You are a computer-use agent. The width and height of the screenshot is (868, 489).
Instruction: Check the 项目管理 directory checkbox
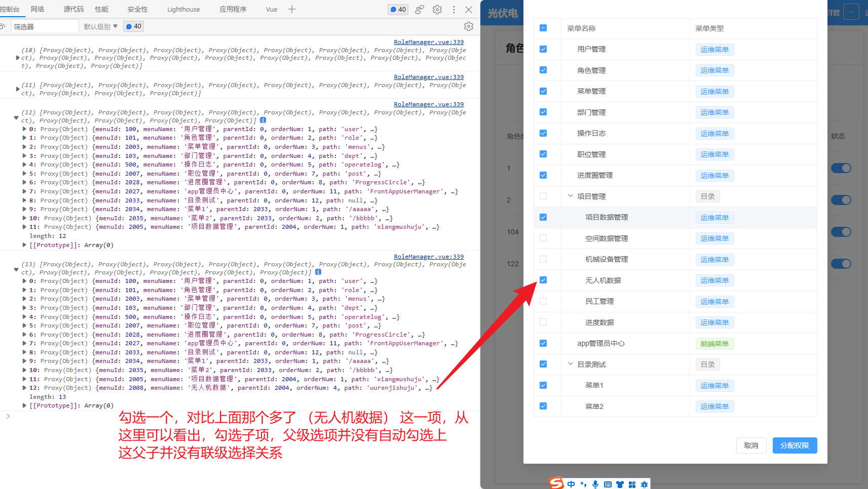tap(543, 196)
